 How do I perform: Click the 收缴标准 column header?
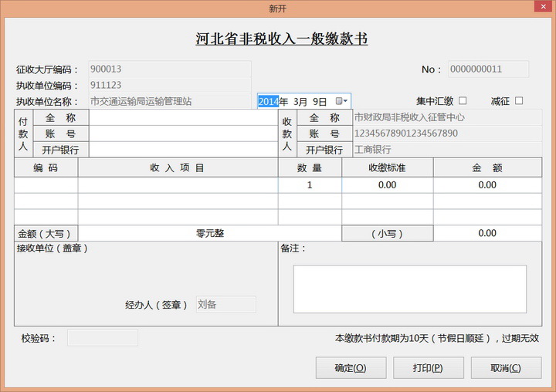coord(387,167)
